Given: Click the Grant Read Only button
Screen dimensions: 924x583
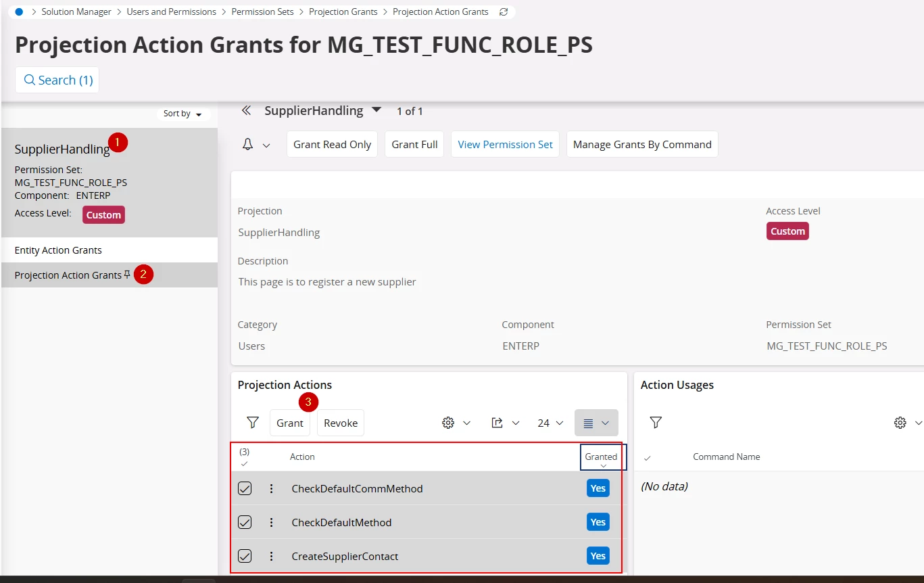Looking at the screenshot, I should [332, 144].
